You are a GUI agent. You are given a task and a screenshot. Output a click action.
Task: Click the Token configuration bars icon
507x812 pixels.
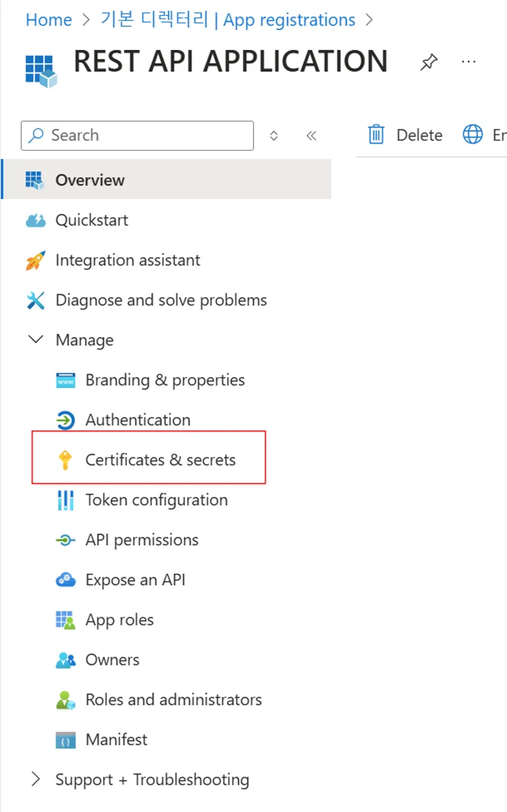[x=65, y=501]
